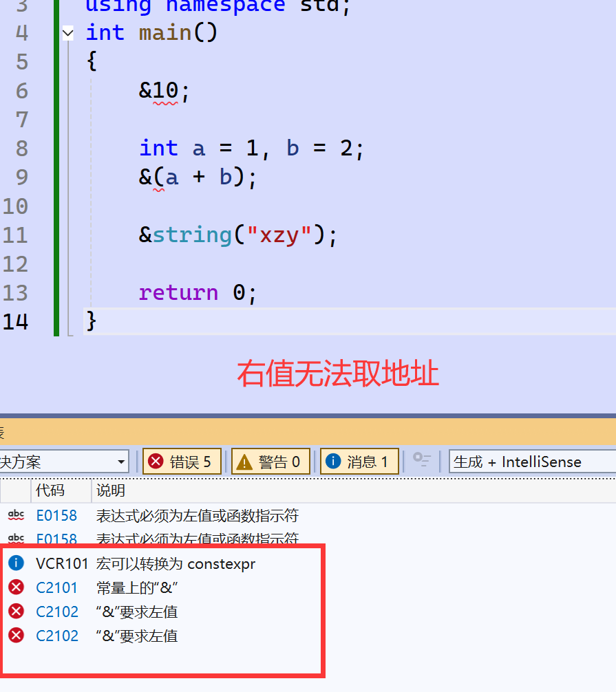Open the C2101 error code link
This screenshot has height=692, width=616.
point(56,587)
